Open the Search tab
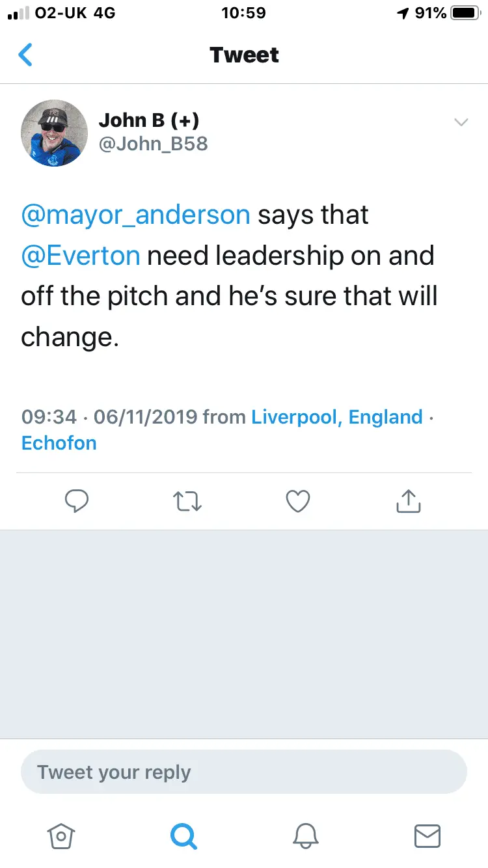 (183, 835)
